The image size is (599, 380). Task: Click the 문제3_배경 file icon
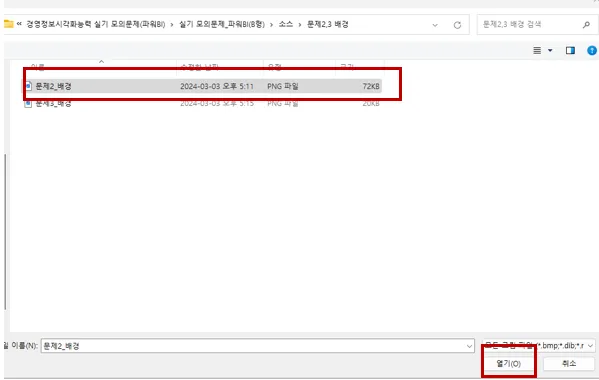pyautogui.click(x=28, y=103)
